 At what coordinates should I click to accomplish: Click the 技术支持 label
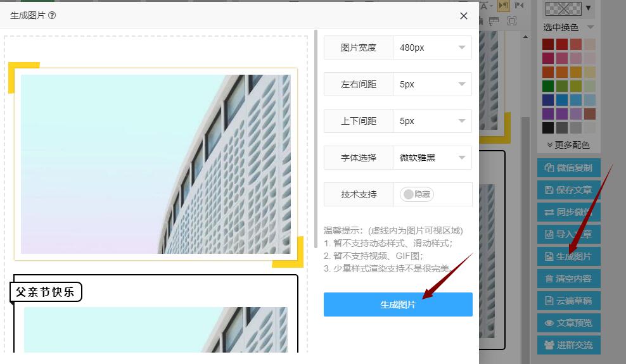click(359, 194)
